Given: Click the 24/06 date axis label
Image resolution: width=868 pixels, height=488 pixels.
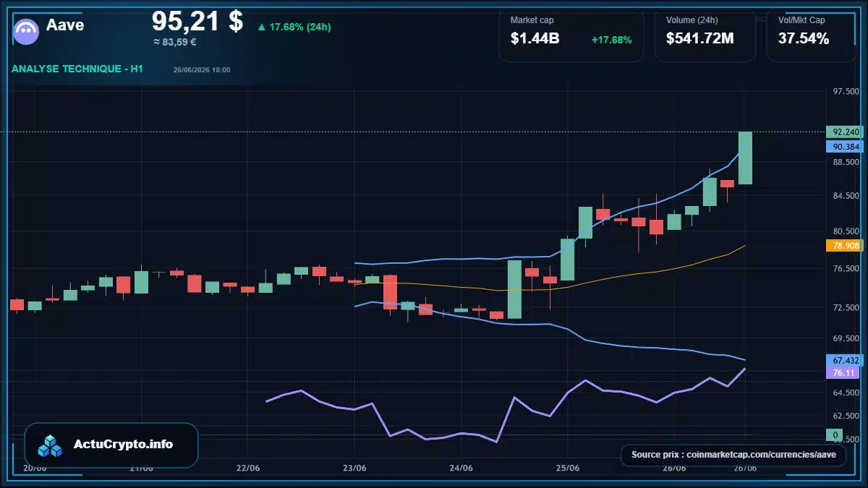Looking at the screenshot, I should [461, 468].
